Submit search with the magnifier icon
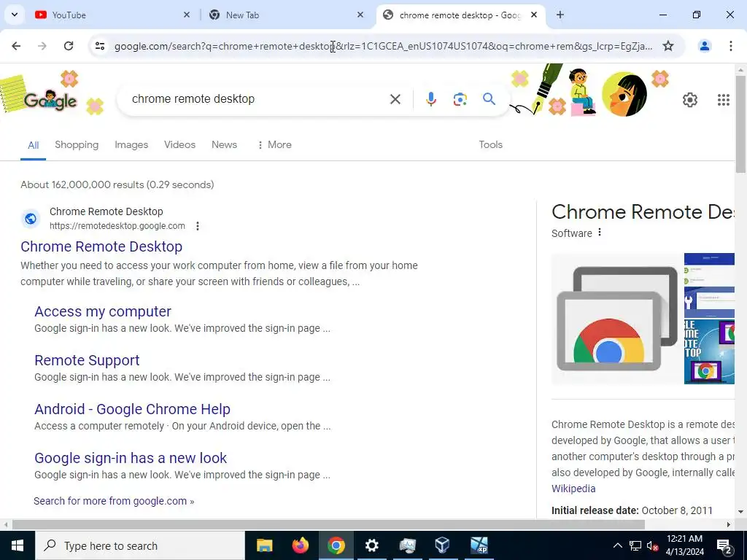The height and width of the screenshot is (560, 747). pos(489,99)
